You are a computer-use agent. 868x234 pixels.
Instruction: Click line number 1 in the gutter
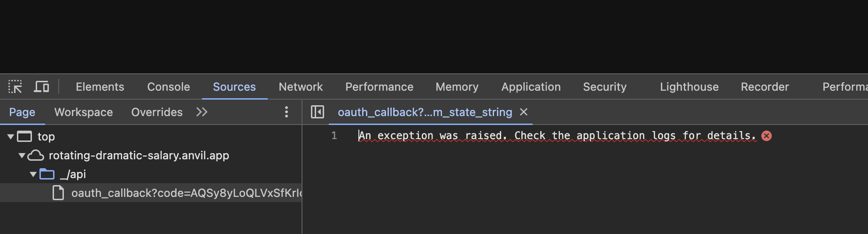click(334, 136)
